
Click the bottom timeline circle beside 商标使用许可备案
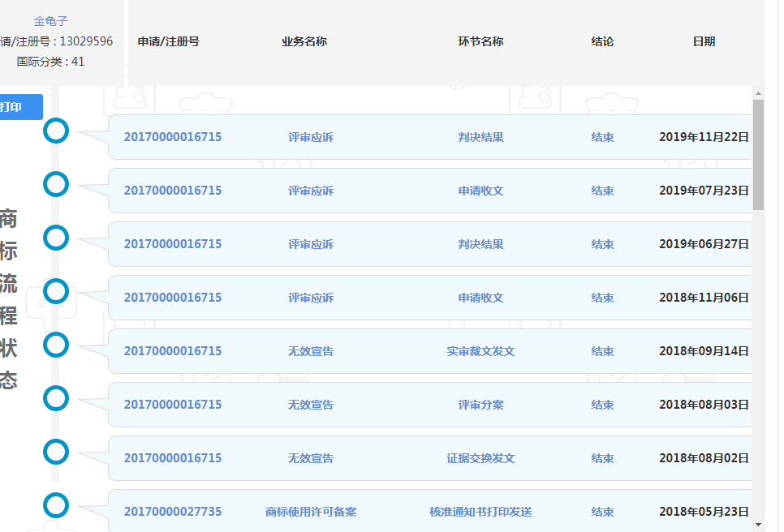point(55,505)
